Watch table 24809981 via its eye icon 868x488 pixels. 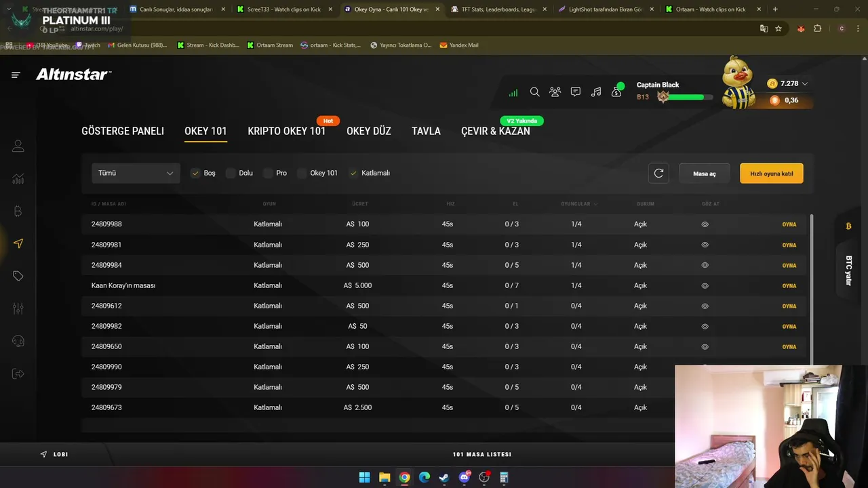[705, 245]
